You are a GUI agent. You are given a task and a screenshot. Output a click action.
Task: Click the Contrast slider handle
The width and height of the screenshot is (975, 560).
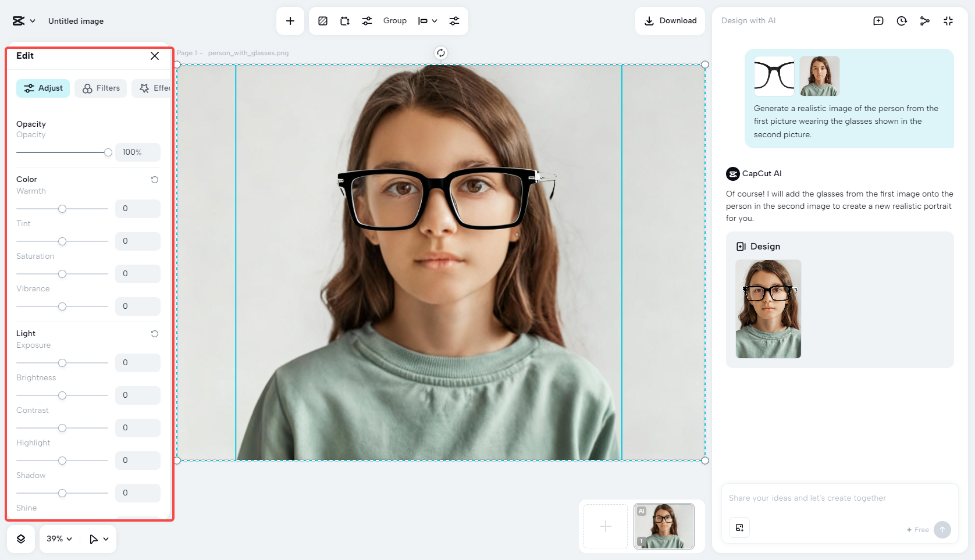(x=62, y=428)
